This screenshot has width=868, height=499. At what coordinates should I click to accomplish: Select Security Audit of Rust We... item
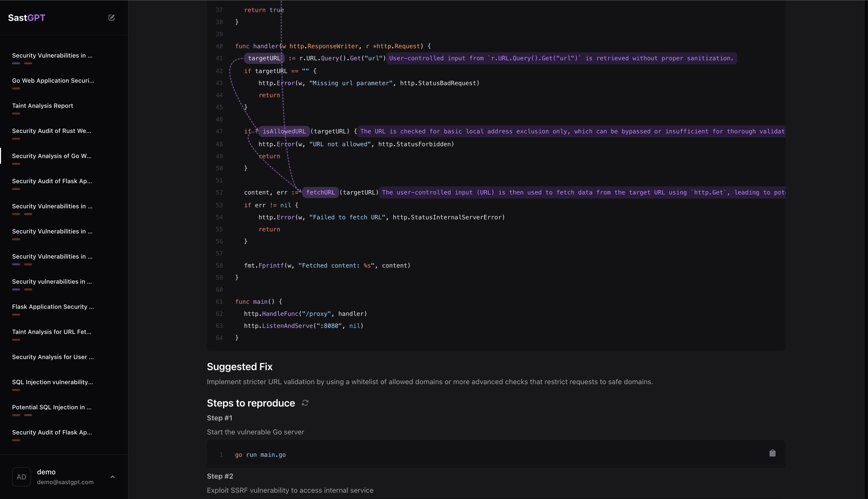pyautogui.click(x=52, y=131)
